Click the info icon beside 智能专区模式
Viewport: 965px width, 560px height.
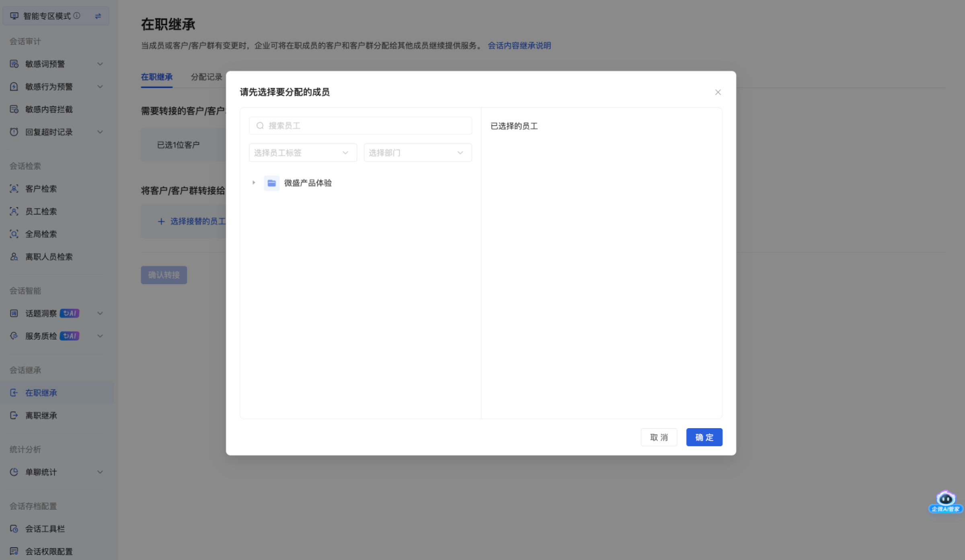[77, 16]
